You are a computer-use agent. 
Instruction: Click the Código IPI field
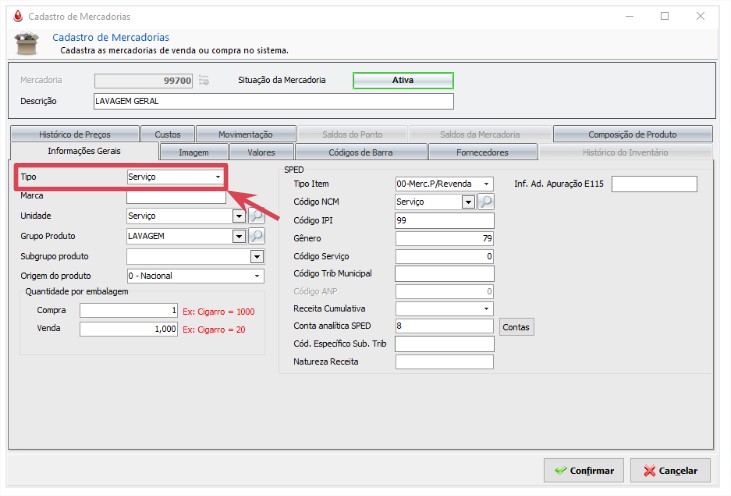pyautogui.click(x=444, y=220)
